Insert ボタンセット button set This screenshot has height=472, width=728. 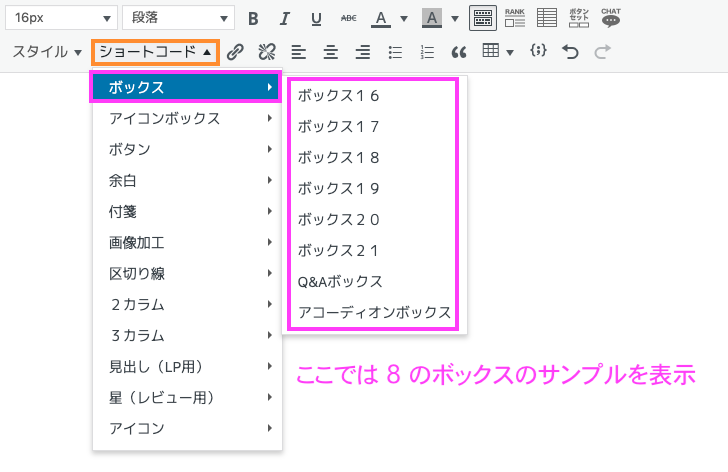click(579, 18)
